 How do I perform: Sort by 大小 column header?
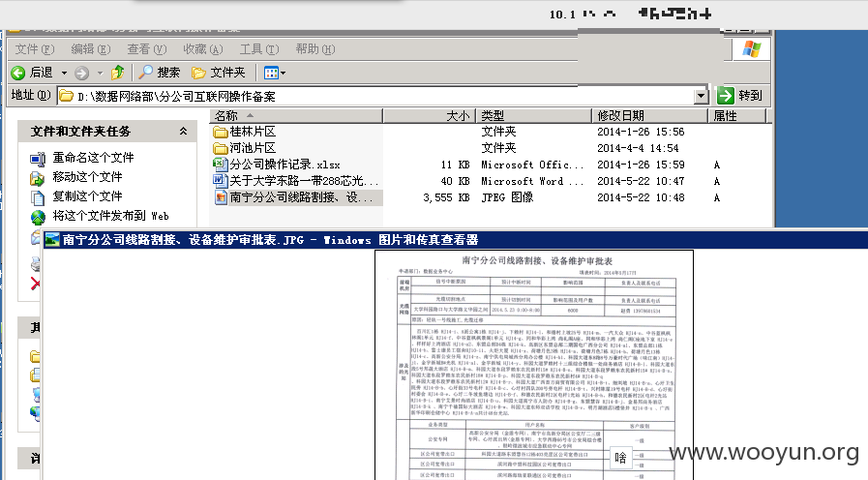(430, 116)
